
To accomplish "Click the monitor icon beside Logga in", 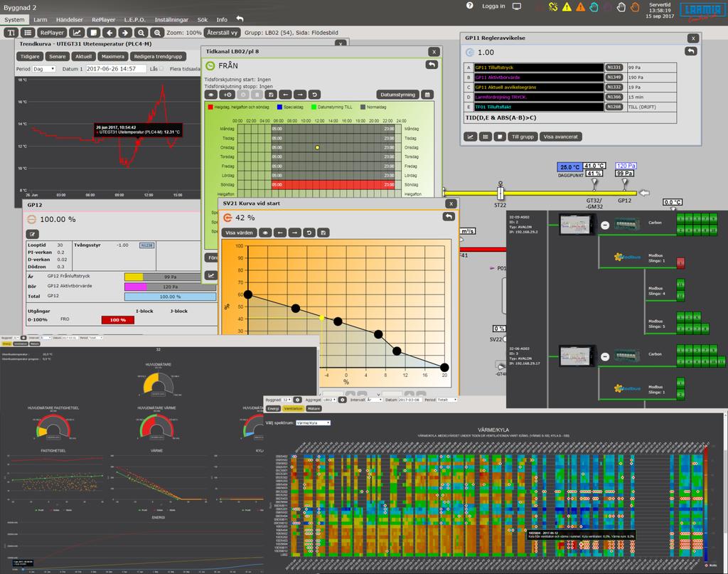I will coord(516,6).
